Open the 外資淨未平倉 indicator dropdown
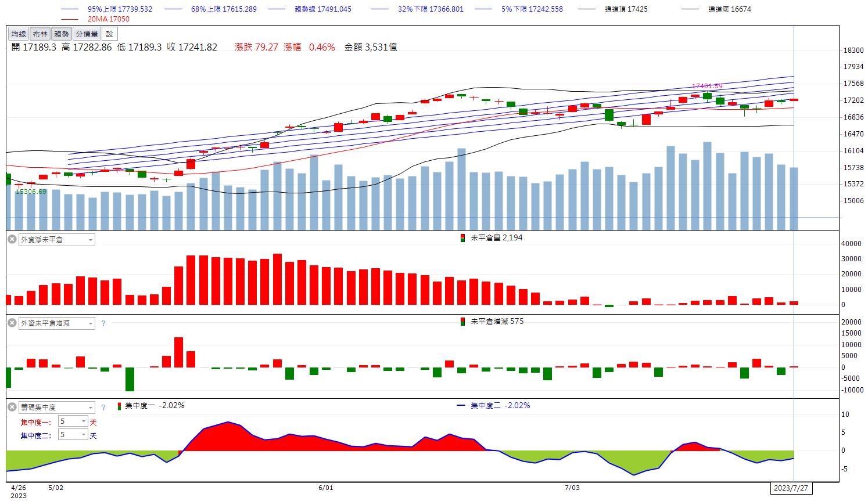The width and height of the screenshot is (868, 501). pos(57,239)
